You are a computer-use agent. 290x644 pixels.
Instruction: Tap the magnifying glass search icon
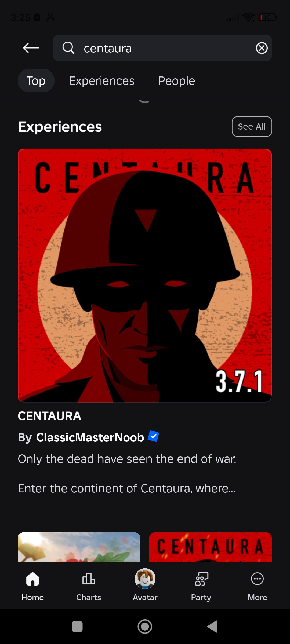68,48
